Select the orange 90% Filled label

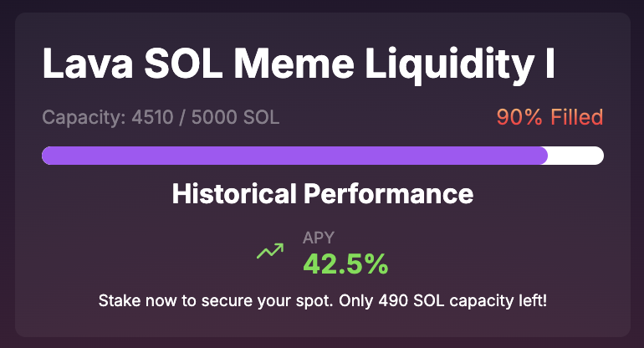pyautogui.click(x=549, y=117)
